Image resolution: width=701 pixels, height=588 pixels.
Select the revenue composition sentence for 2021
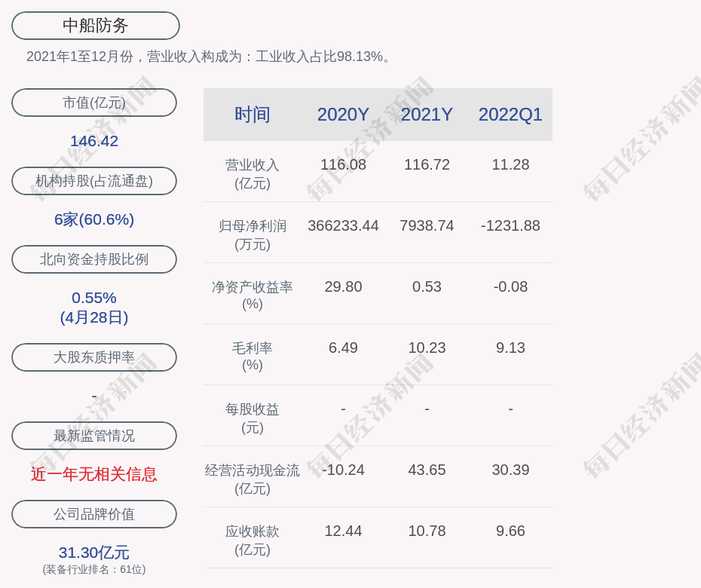[209, 57]
